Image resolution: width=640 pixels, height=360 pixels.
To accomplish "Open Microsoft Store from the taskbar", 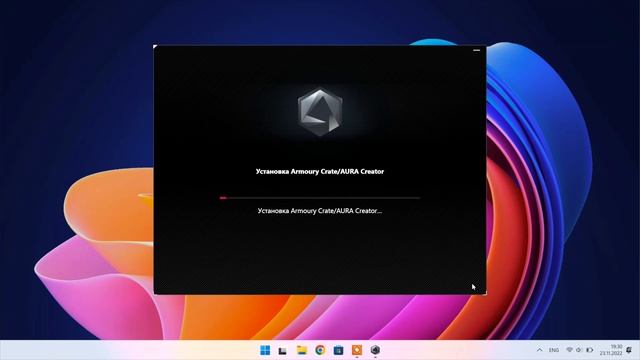I will click(338, 350).
